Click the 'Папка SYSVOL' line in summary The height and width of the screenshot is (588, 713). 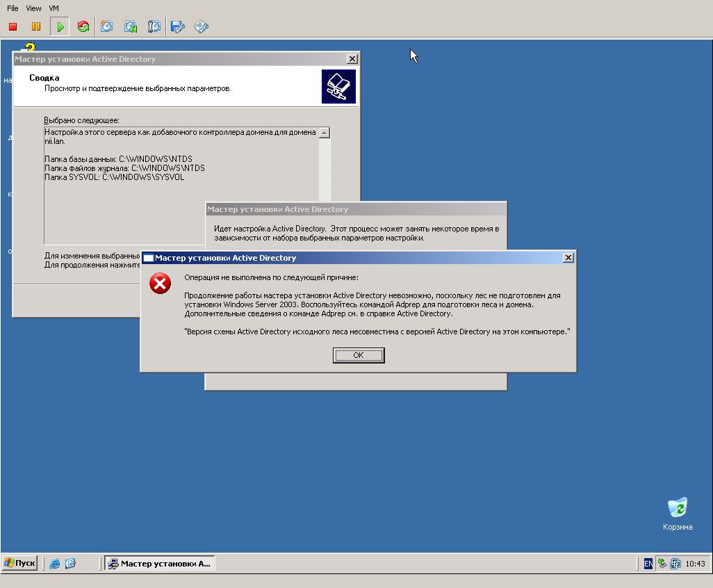point(114,177)
